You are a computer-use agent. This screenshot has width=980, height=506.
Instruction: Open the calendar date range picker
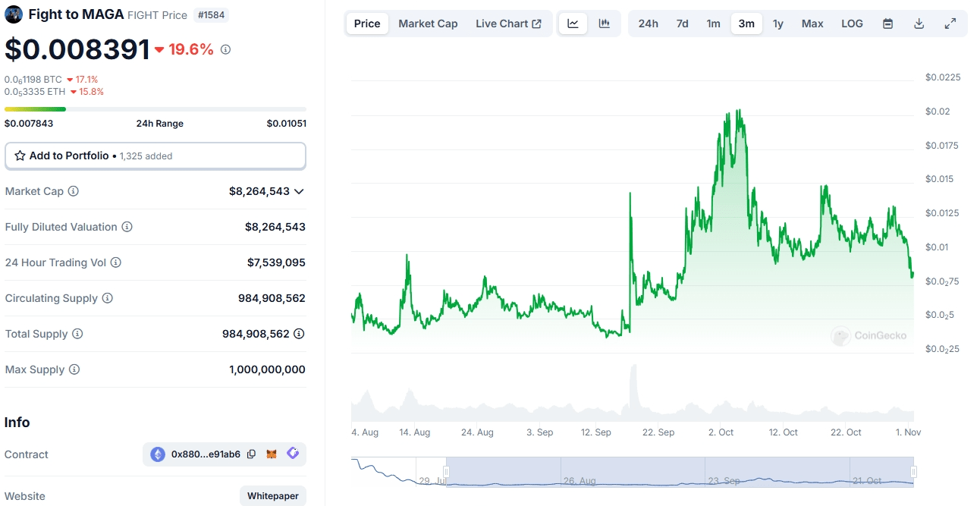tap(887, 24)
